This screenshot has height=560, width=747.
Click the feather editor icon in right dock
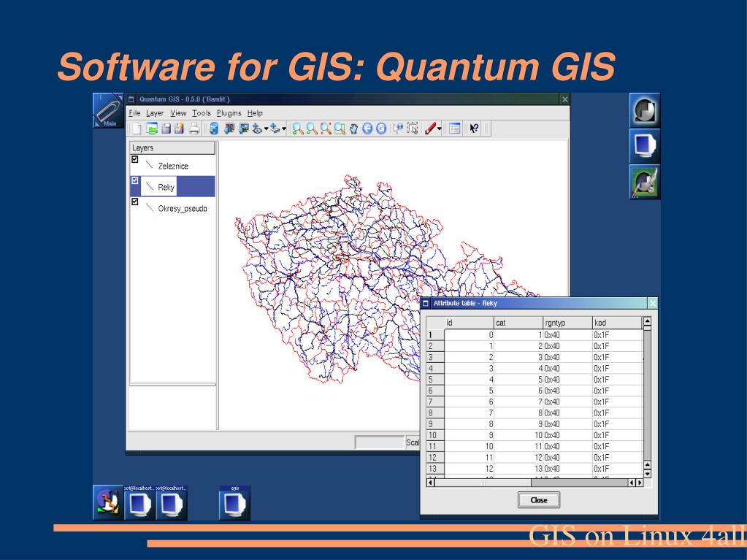(x=645, y=181)
